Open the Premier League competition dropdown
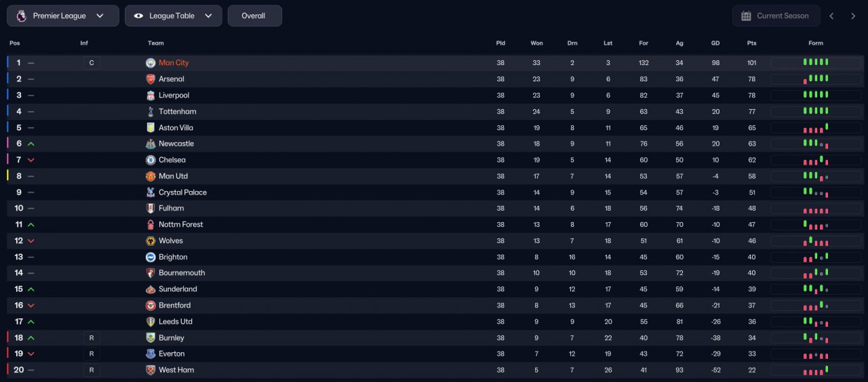 coord(63,16)
